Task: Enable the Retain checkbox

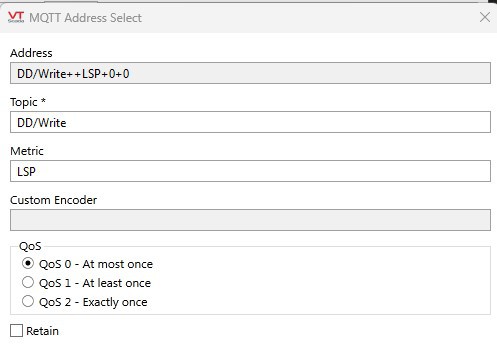Action: [x=16, y=331]
